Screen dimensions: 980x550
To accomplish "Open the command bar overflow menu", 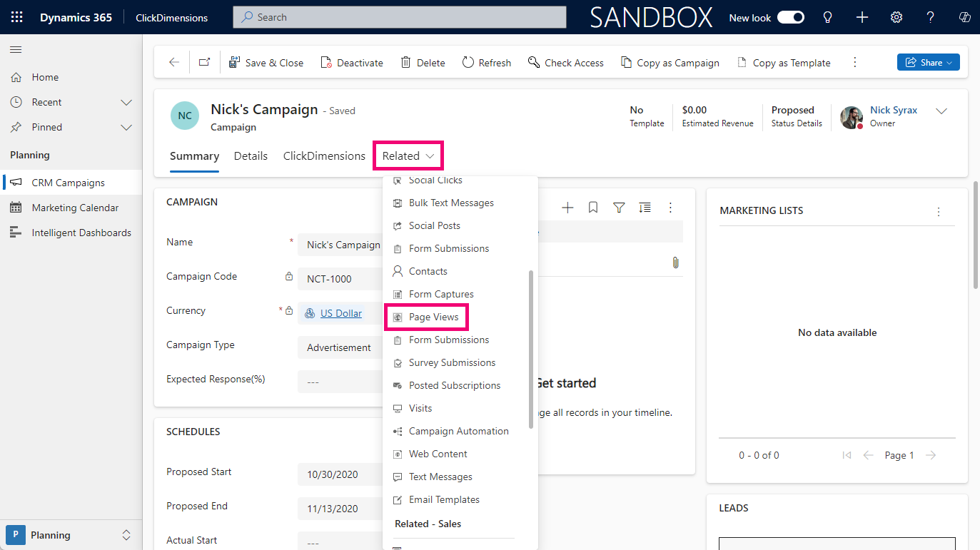I will 855,63.
